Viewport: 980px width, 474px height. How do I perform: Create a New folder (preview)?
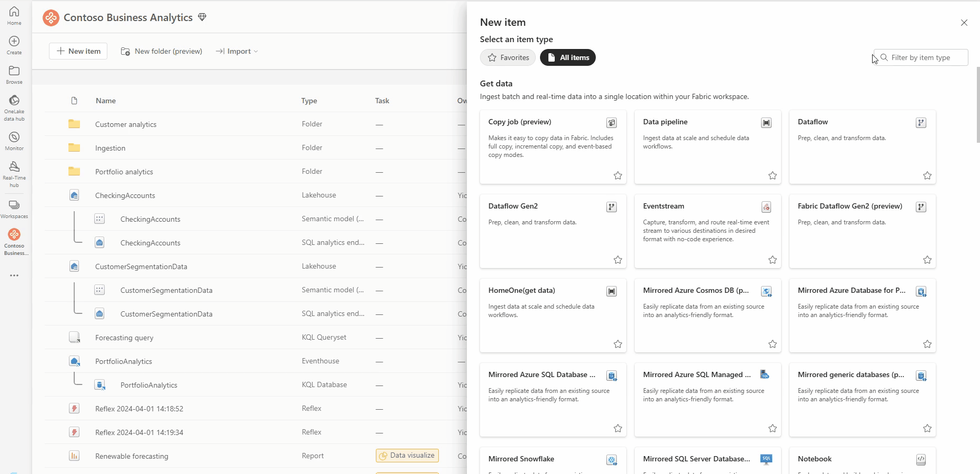pos(162,51)
